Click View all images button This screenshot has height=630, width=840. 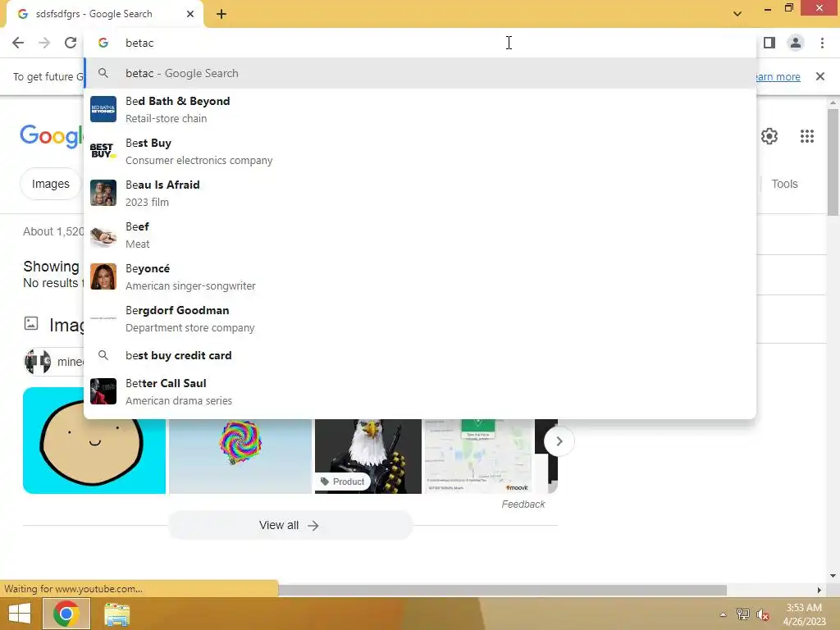pyautogui.click(x=290, y=526)
